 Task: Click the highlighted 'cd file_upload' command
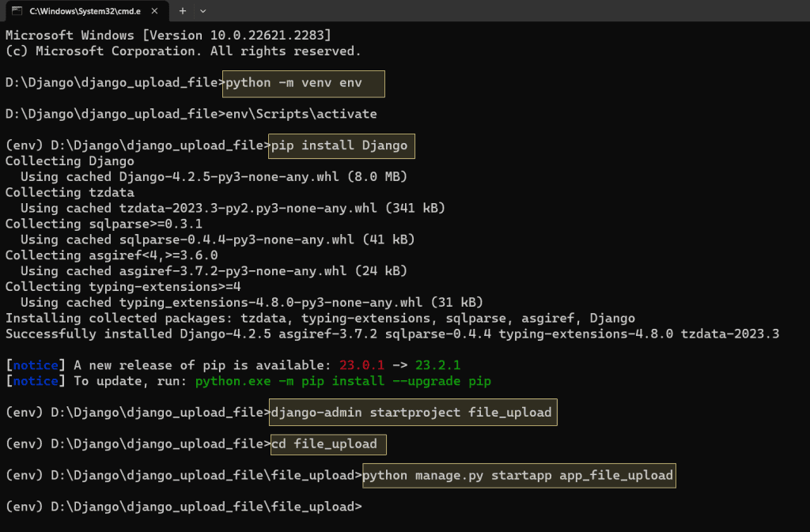point(327,444)
